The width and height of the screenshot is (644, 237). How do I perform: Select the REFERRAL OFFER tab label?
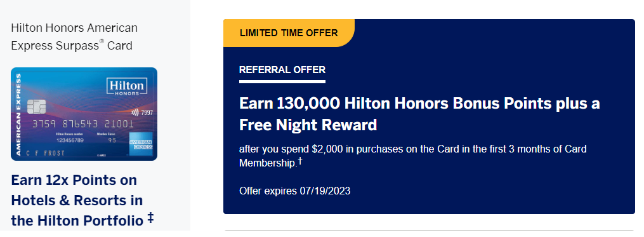click(x=282, y=69)
